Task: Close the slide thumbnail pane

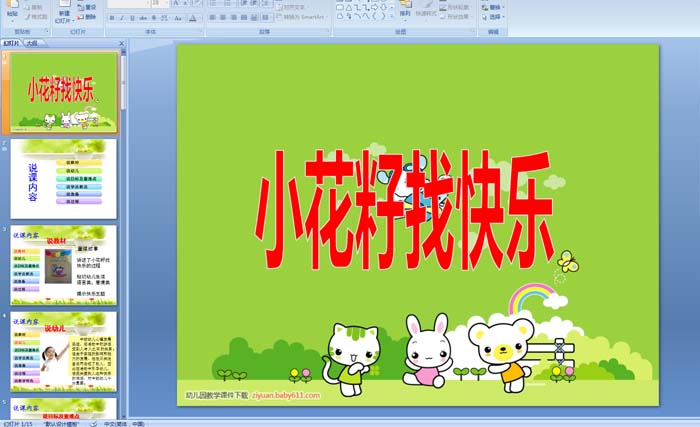Action: pyautogui.click(x=121, y=43)
